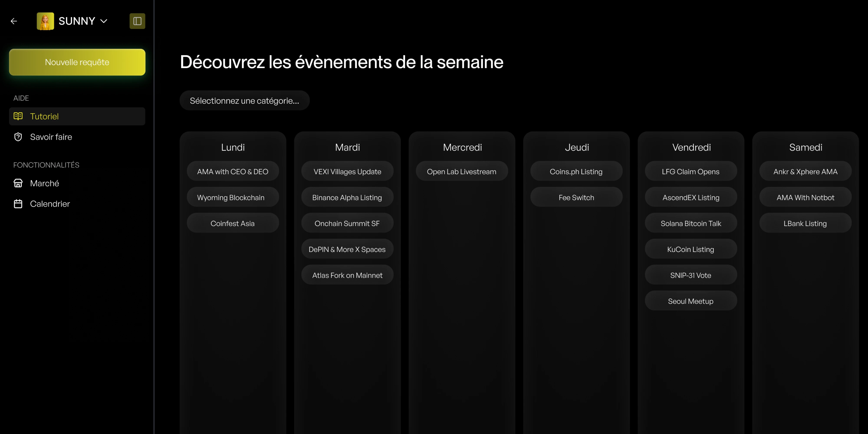Click the Tutoriel book icon

18,116
